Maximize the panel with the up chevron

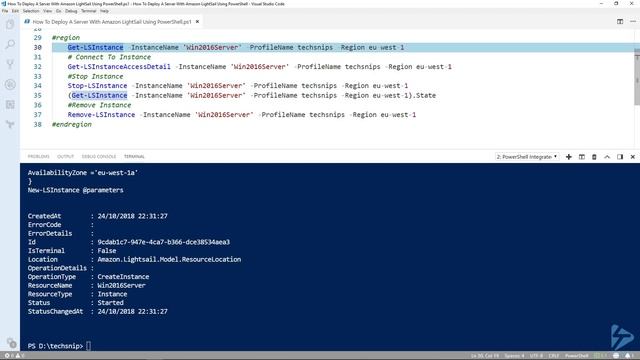pyautogui.click(x=607, y=157)
